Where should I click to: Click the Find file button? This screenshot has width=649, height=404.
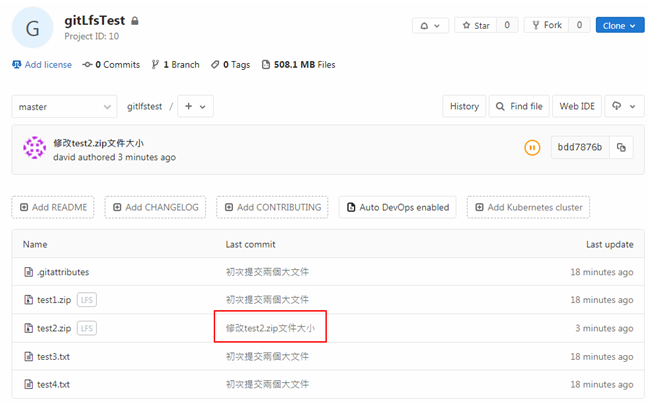click(x=517, y=106)
